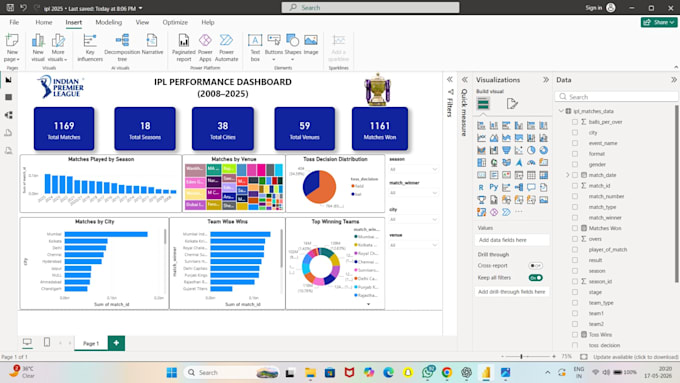Switch to Report view in left sidebar
This screenshot has height=383, width=680.
[8, 80]
